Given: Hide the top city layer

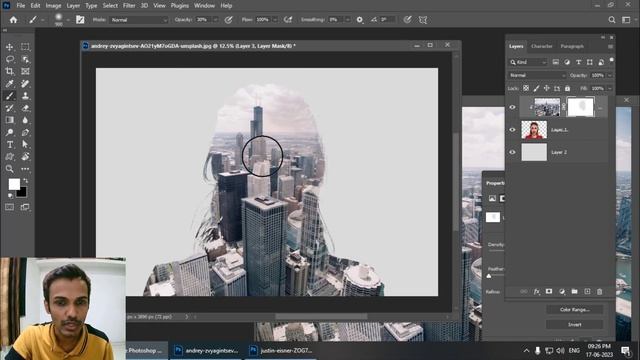Looking at the screenshot, I should 512,107.
